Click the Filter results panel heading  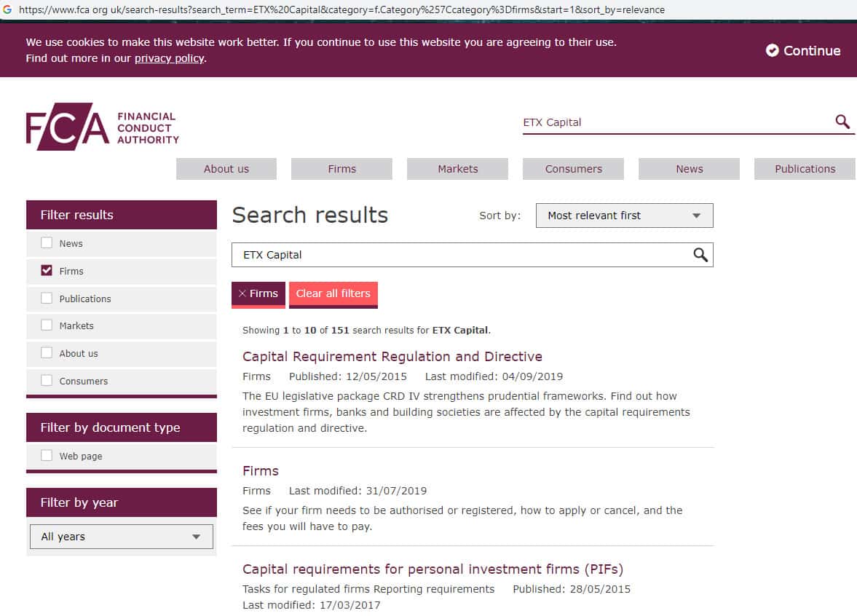(122, 215)
